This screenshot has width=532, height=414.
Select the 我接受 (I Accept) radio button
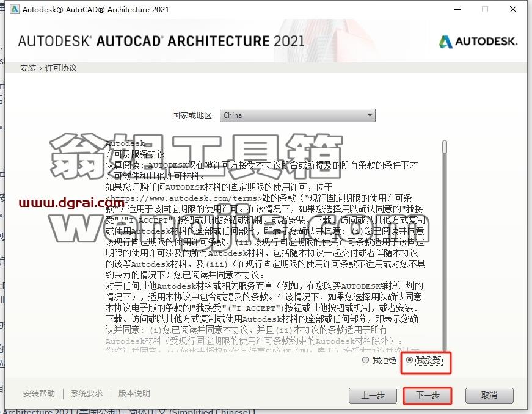pos(409,360)
